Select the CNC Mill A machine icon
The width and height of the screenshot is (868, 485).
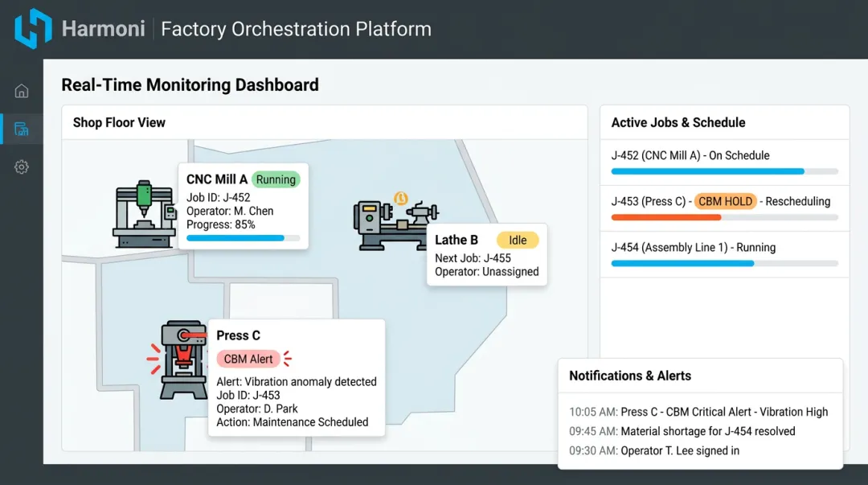coord(145,214)
